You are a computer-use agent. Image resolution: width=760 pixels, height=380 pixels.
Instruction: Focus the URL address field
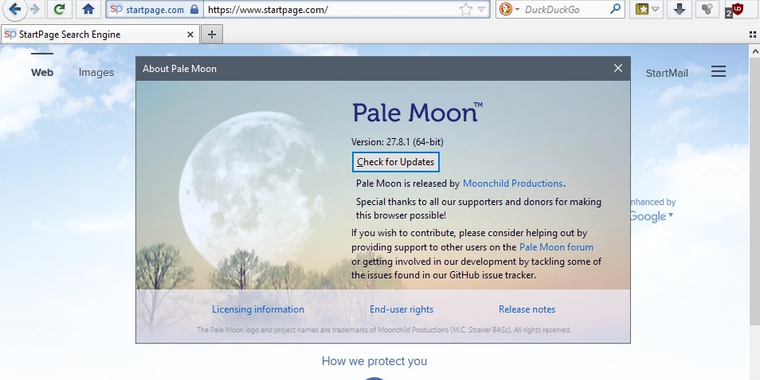click(330, 9)
